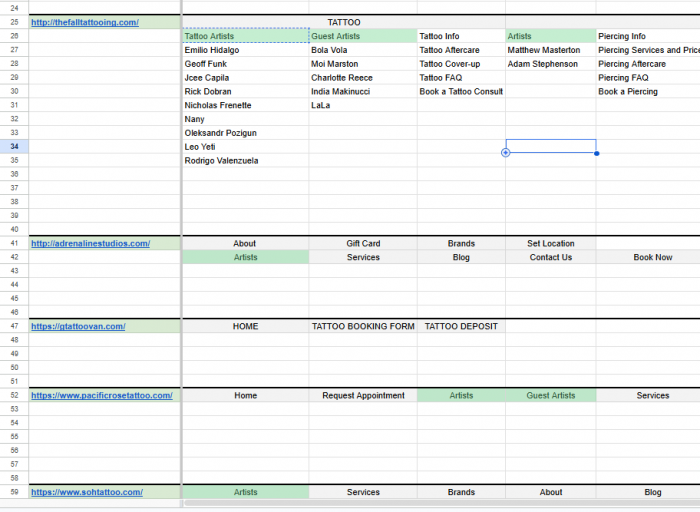This screenshot has height=512, width=700.
Task: Select row 34 header
Action: point(14,146)
